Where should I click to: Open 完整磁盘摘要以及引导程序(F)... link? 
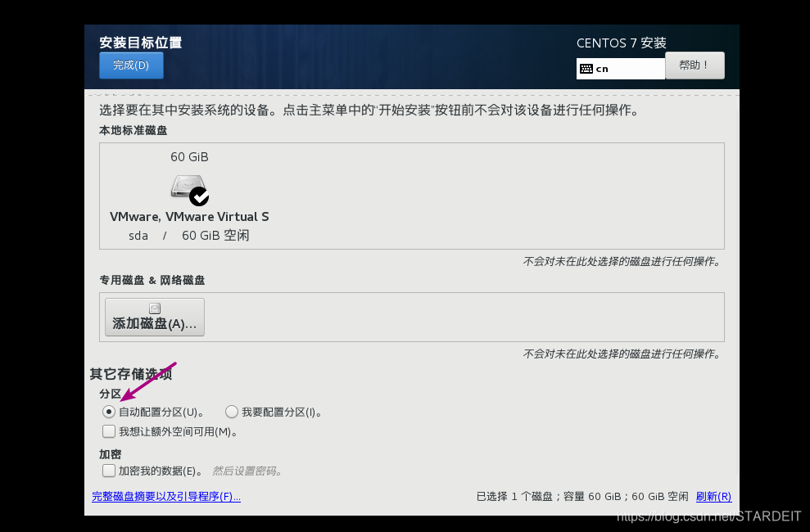(x=165, y=496)
